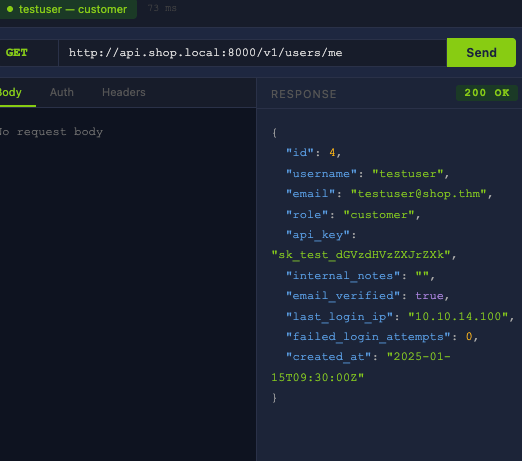Click the "api_key" key in response
522x461 pixels.
point(318,235)
